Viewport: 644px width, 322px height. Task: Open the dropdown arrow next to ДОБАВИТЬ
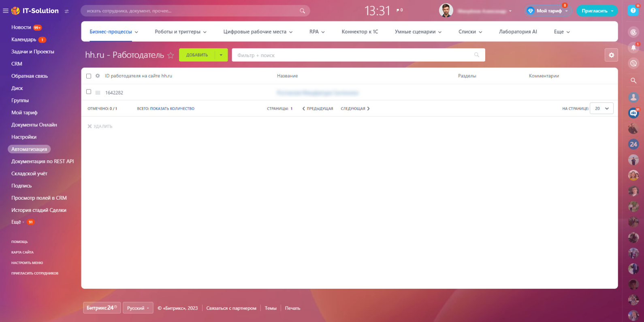pyautogui.click(x=221, y=55)
